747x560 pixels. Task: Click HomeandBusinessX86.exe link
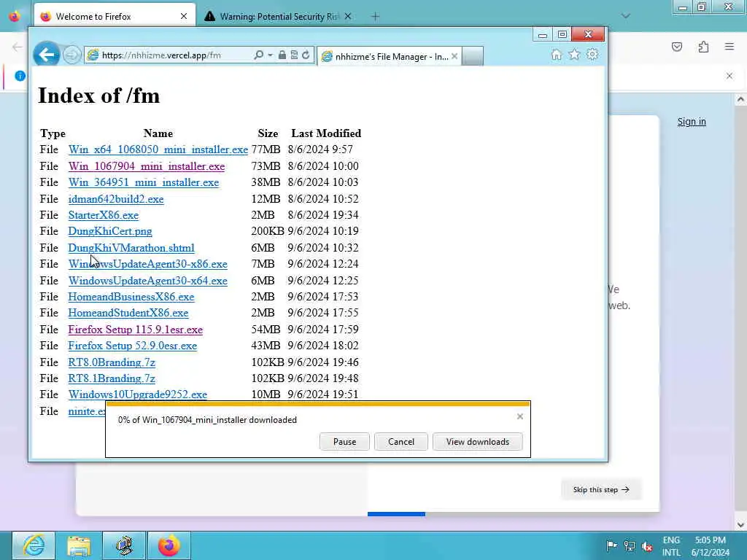coord(131,297)
